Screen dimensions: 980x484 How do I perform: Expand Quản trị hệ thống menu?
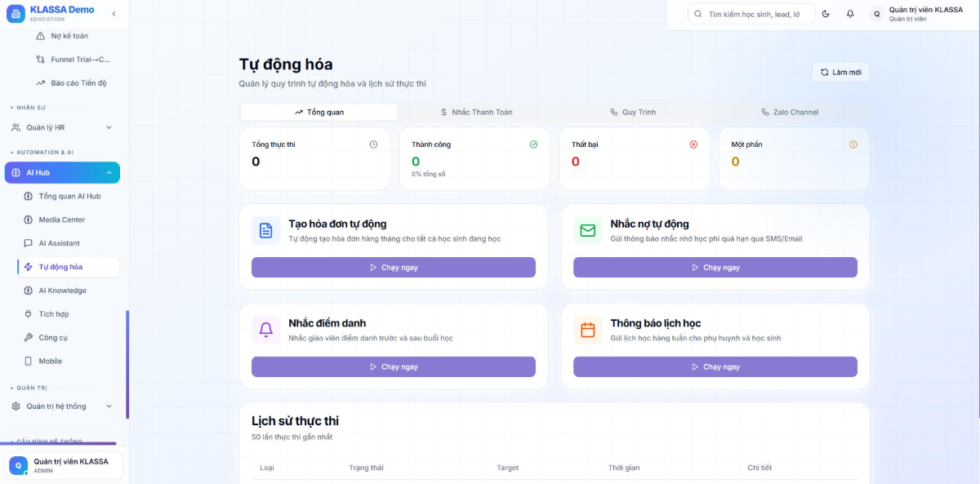[x=62, y=406]
